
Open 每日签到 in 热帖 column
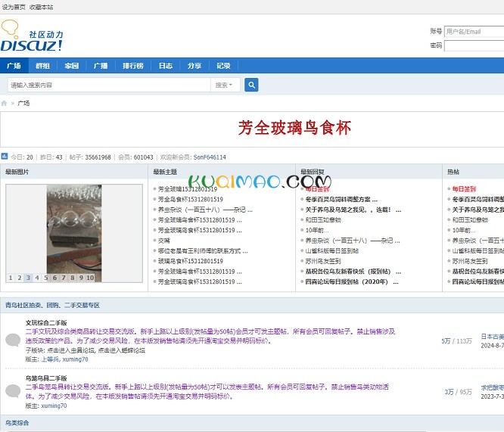point(464,189)
